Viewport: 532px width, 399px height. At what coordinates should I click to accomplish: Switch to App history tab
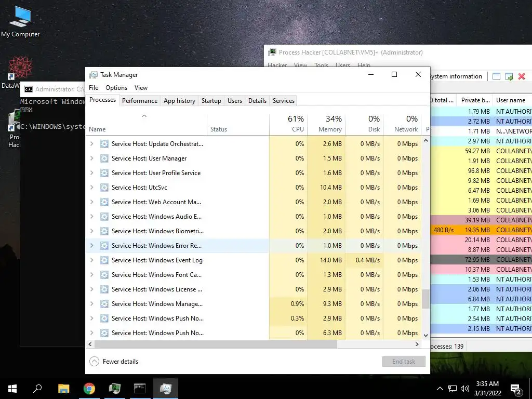[x=179, y=101]
